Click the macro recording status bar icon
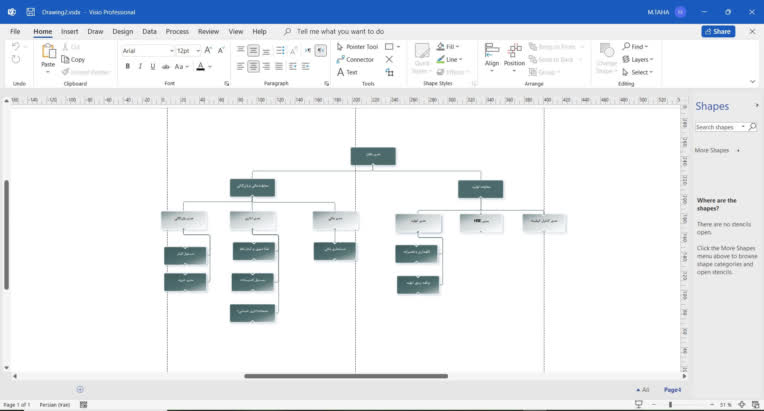This screenshot has height=411, width=764. pos(83,405)
